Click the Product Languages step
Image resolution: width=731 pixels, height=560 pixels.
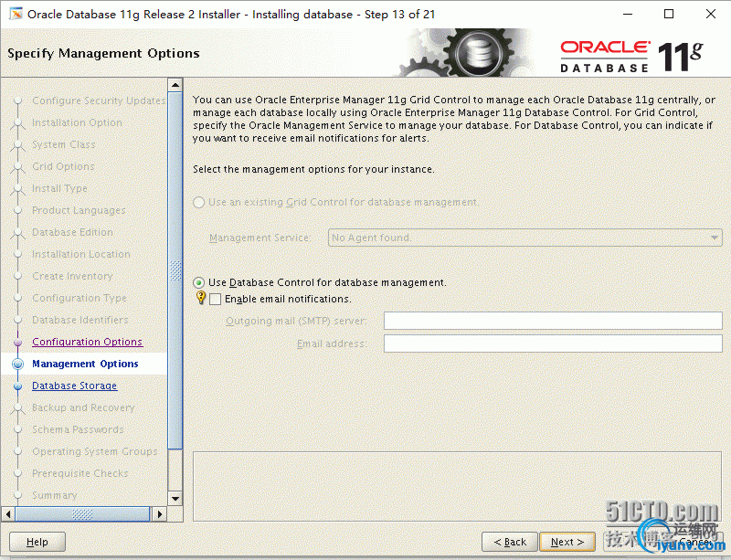(79, 210)
